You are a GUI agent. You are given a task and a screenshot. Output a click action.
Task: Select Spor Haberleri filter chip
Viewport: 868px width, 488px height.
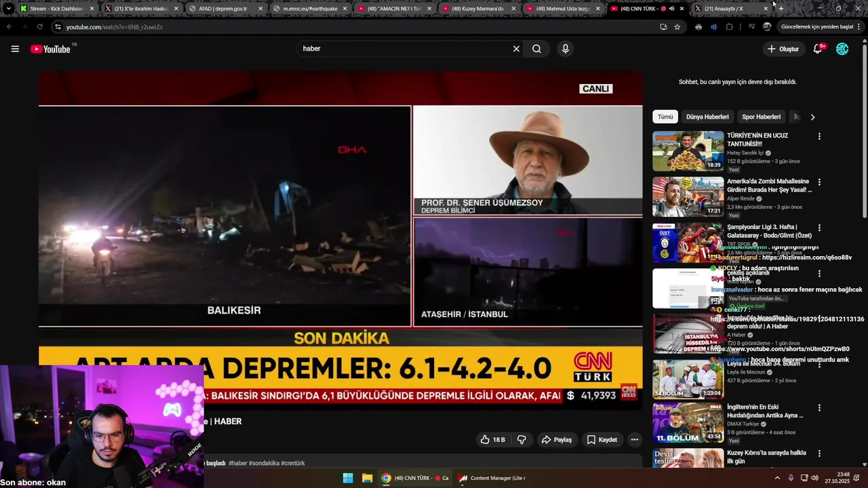(761, 117)
